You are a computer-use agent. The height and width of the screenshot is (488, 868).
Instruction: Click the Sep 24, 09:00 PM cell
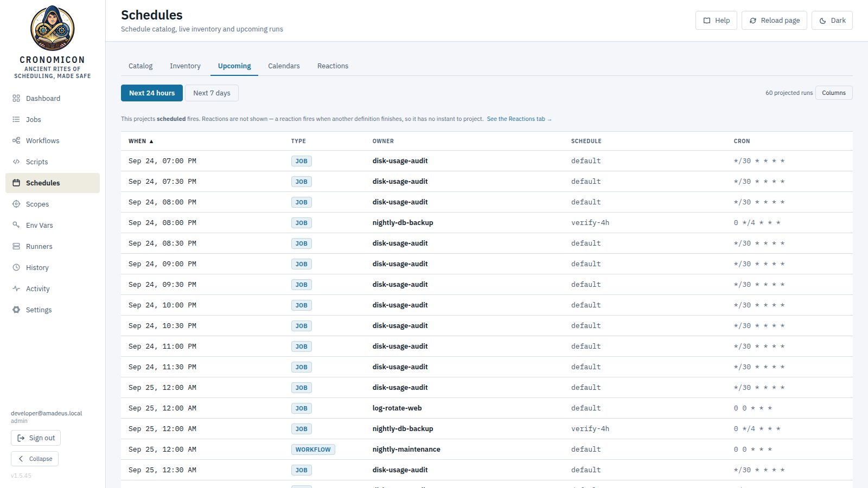[x=162, y=264]
